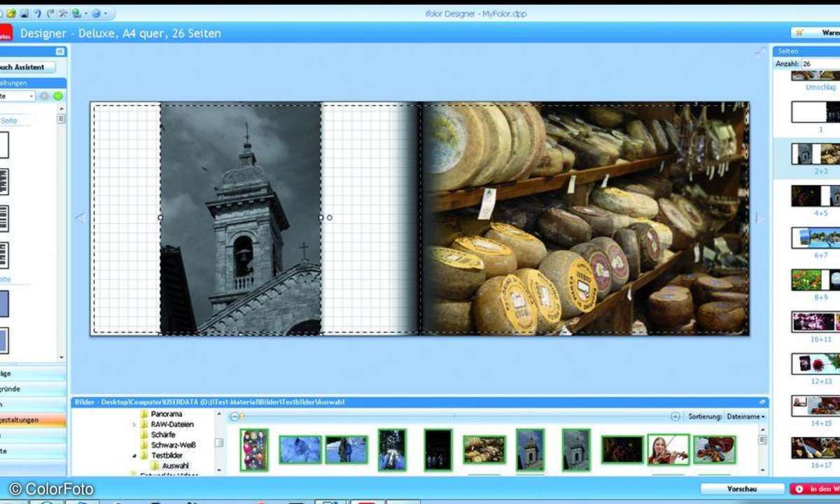
Task: Decrease thumbnail size with minus icon
Action: coord(234,416)
